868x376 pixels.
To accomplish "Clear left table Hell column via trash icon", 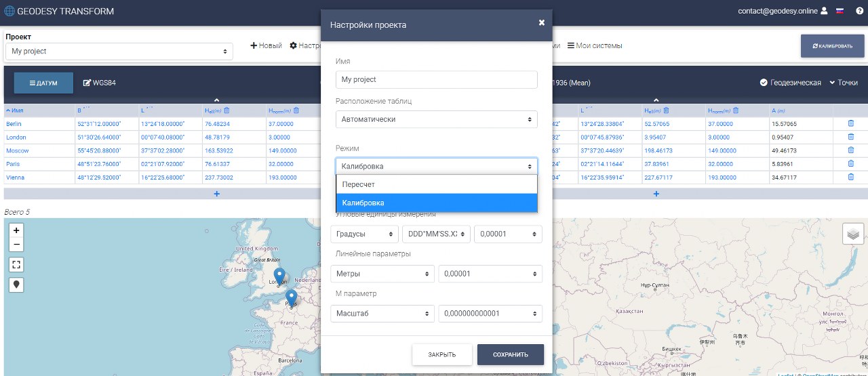I will coord(227,110).
